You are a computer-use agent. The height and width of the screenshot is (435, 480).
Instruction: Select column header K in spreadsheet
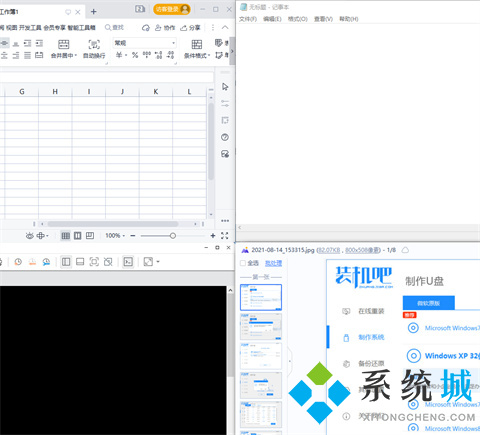[156, 92]
